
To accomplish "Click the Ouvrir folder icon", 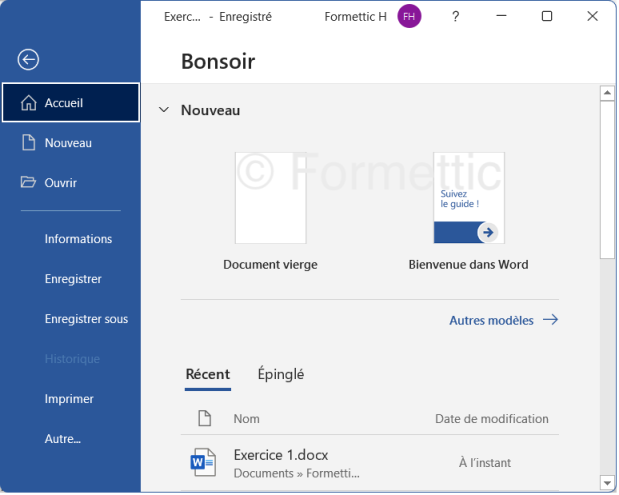I will pyautogui.click(x=28, y=183).
